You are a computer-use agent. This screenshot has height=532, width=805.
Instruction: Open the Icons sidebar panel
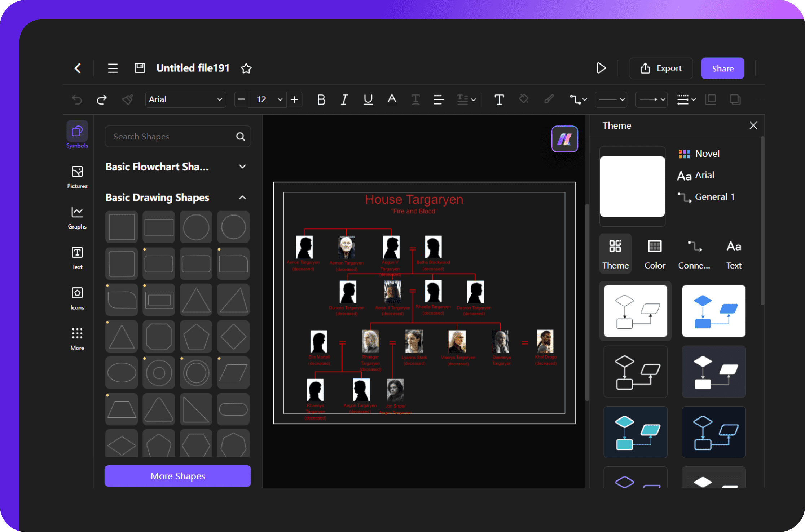77,298
